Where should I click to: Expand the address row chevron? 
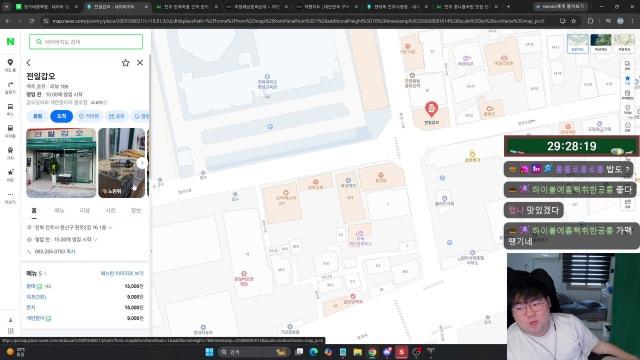(110, 227)
